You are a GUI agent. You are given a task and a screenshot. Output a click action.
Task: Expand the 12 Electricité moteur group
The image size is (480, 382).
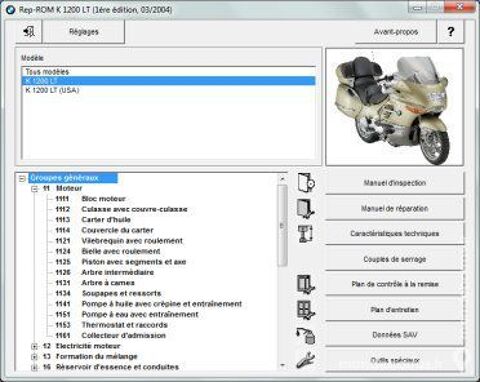pos(34,347)
